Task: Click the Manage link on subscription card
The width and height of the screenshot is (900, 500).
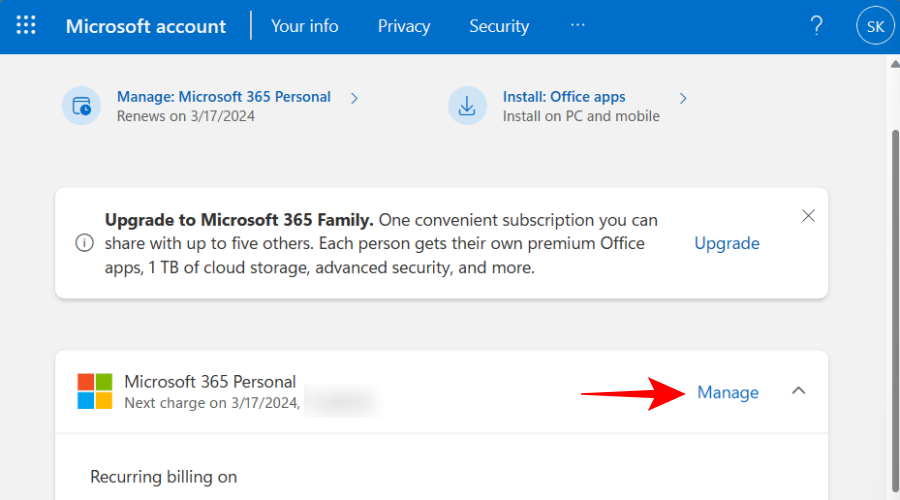Action: [728, 392]
